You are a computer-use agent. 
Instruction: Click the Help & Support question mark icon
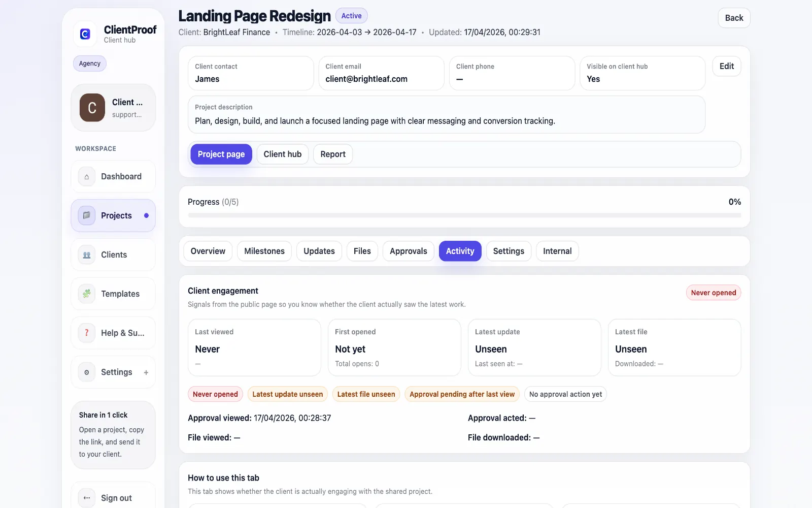click(87, 333)
